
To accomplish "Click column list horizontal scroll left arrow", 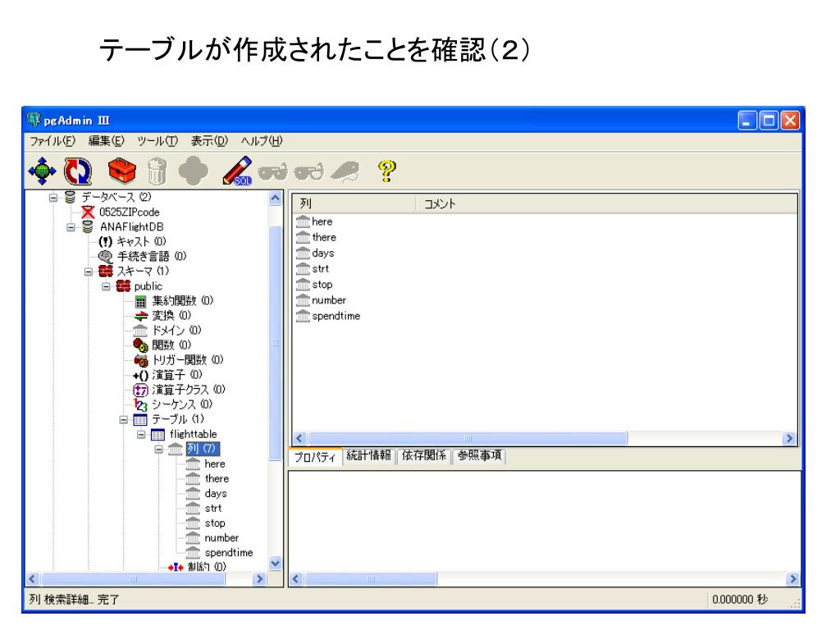I will pyautogui.click(x=300, y=439).
